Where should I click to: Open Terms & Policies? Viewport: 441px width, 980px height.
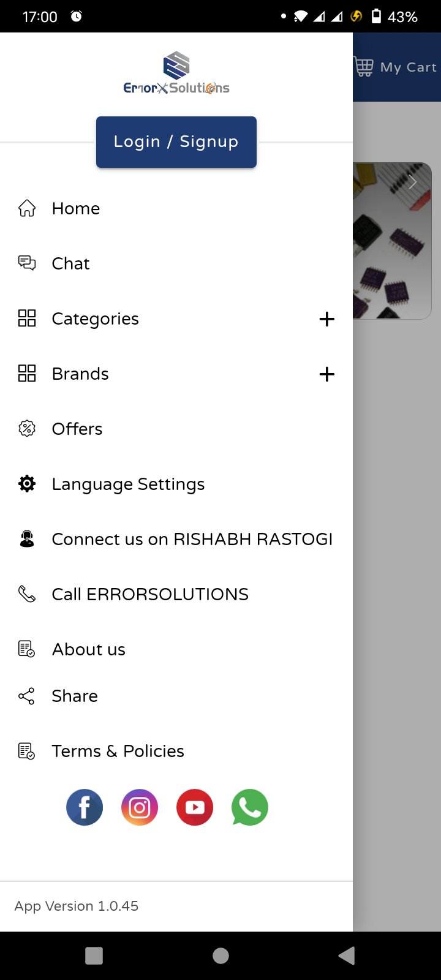coord(176,751)
